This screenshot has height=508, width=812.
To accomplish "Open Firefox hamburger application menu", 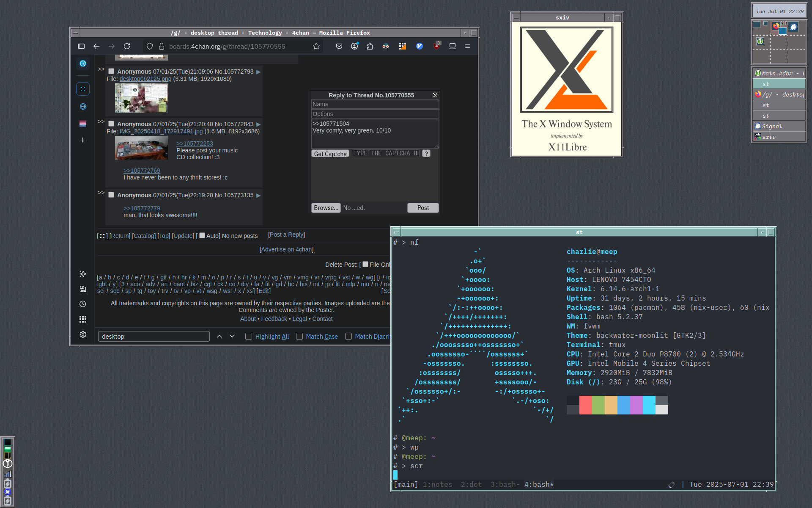I will (x=468, y=46).
